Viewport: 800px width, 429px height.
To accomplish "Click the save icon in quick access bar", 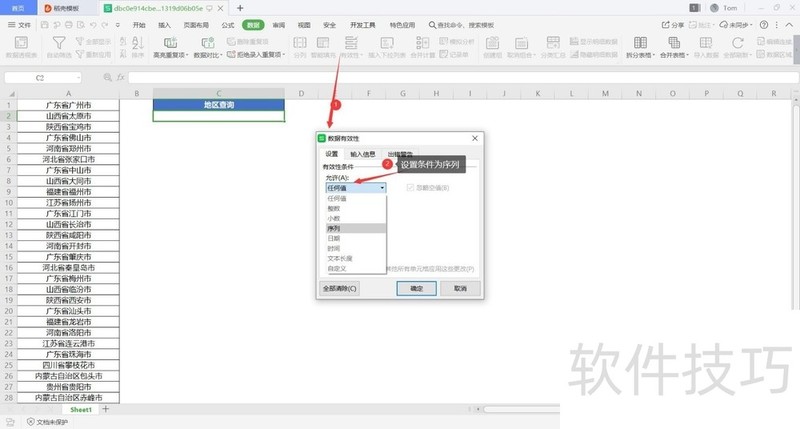I will 44,24.
